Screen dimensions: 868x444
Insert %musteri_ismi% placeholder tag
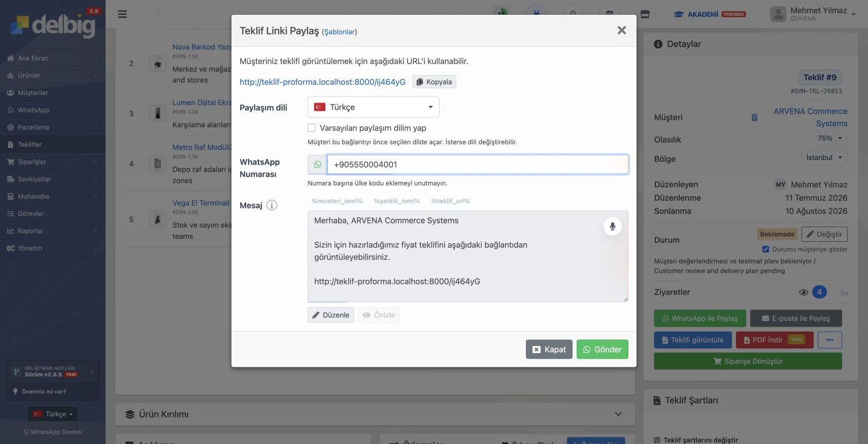(x=337, y=201)
